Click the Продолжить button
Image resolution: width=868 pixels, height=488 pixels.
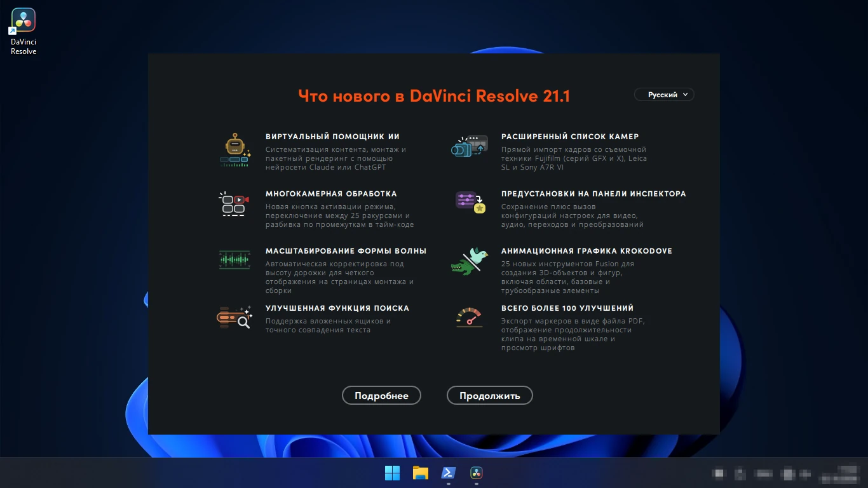click(490, 395)
